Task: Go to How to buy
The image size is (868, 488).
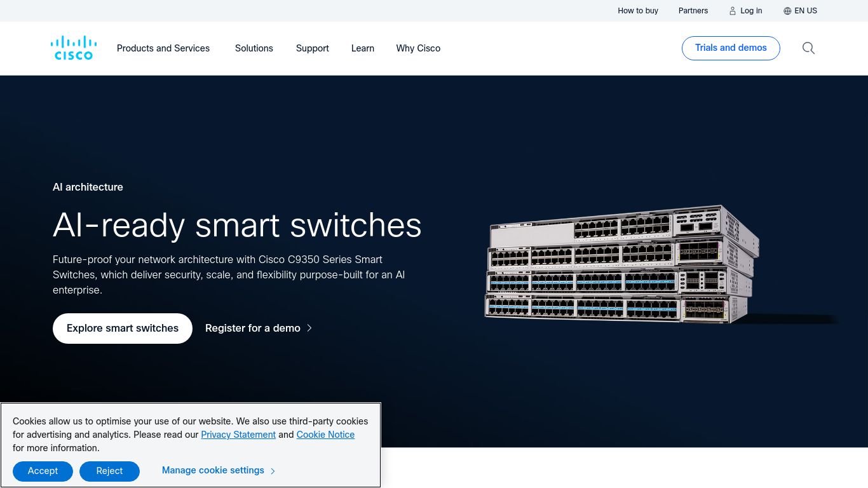Action: (x=638, y=11)
